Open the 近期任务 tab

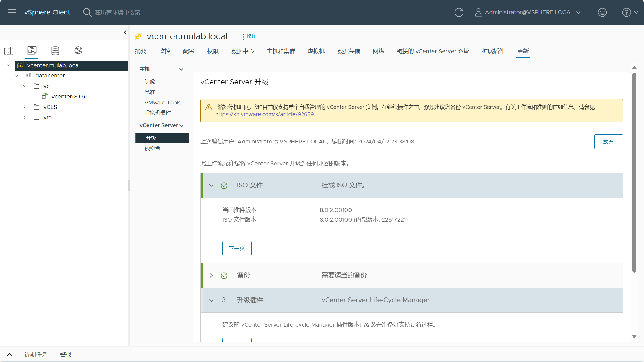pos(36,354)
